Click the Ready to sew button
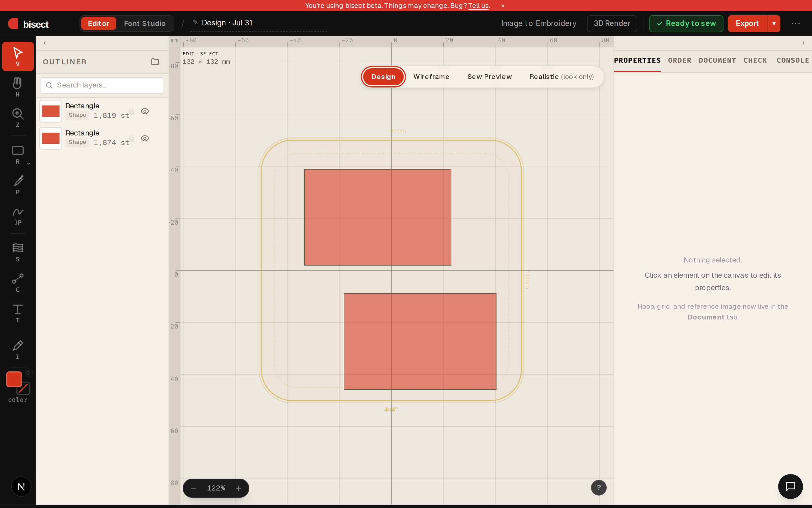812x508 pixels. click(x=686, y=23)
